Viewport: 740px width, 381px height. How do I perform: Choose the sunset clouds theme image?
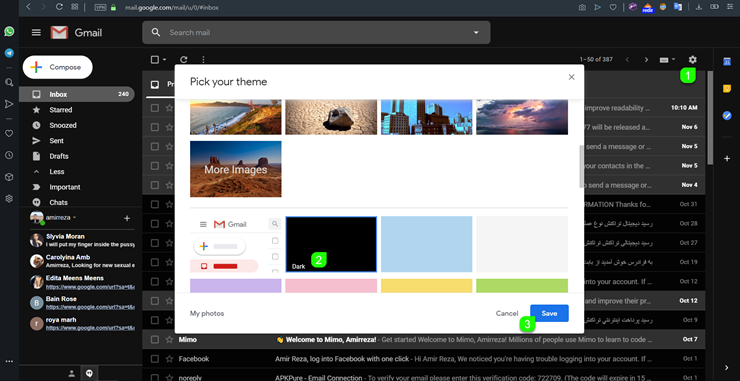(x=521, y=117)
